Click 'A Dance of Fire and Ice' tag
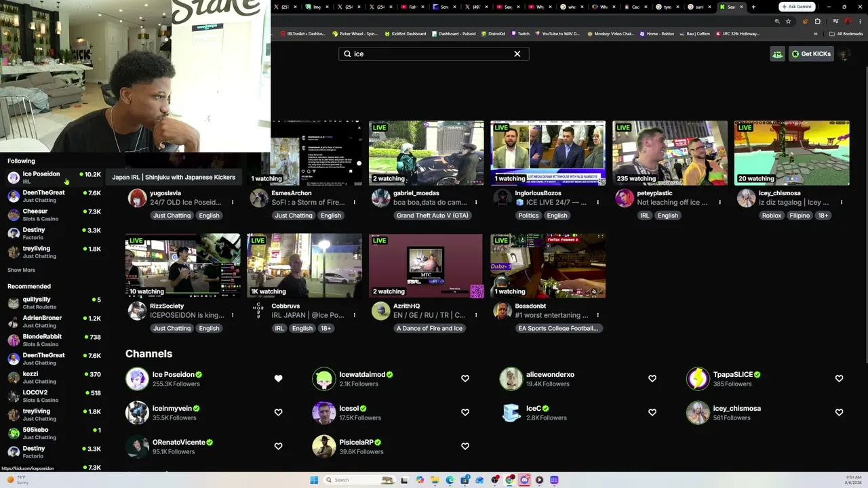The image size is (868, 488). click(x=430, y=329)
